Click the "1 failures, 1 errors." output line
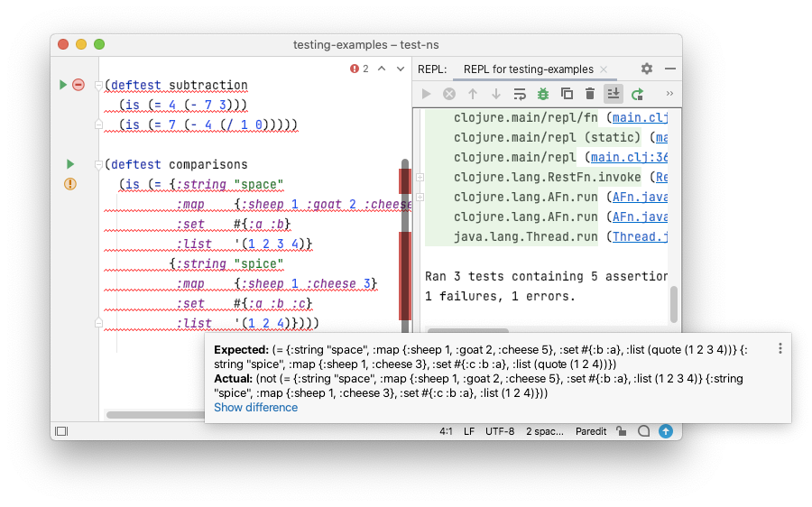 coord(500,296)
